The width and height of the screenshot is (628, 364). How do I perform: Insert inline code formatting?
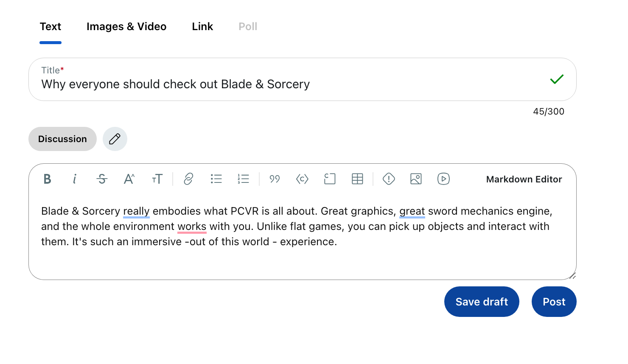point(302,179)
